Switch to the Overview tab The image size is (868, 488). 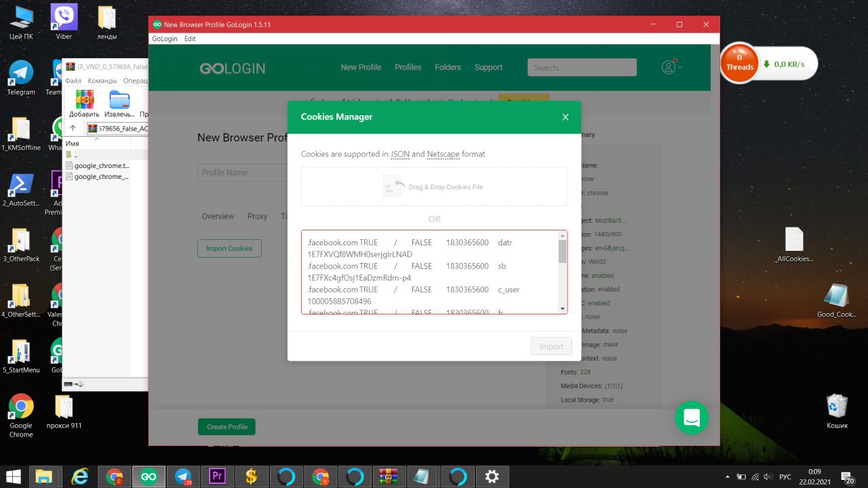click(x=218, y=216)
